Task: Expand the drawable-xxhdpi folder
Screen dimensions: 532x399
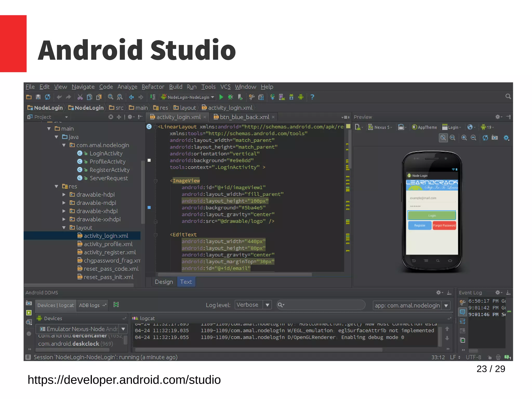Action: (x=64, y=219)
